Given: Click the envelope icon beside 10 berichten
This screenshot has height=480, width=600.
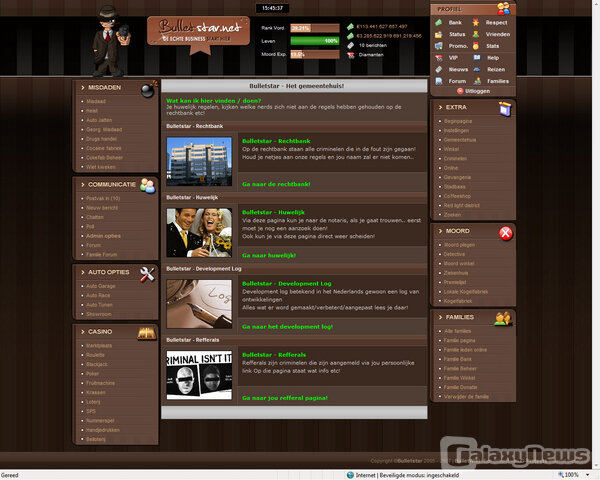Looking at the screenshot, I should pyautogui.click(x=351, y=46).
